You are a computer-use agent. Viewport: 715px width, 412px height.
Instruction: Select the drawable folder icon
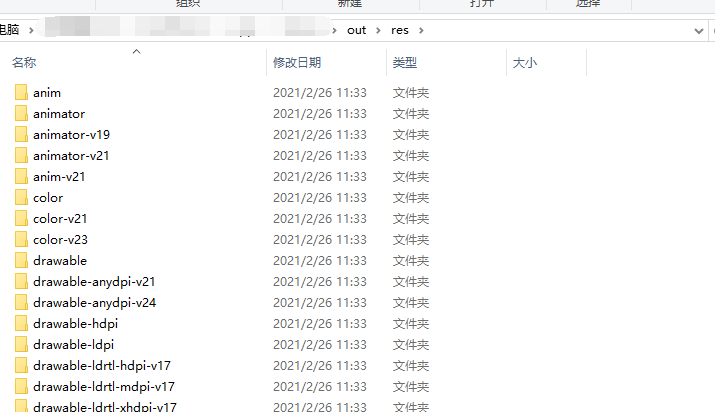click(21, 260)
